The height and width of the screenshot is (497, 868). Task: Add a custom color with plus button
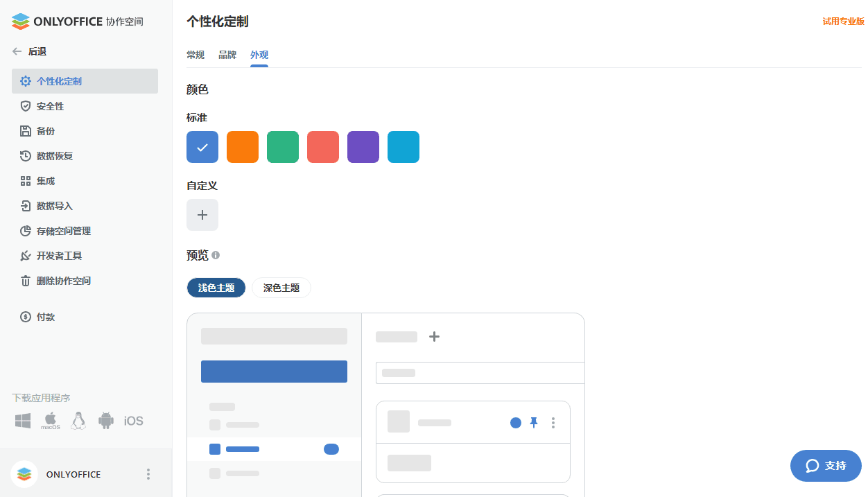[x=202, y=215]
